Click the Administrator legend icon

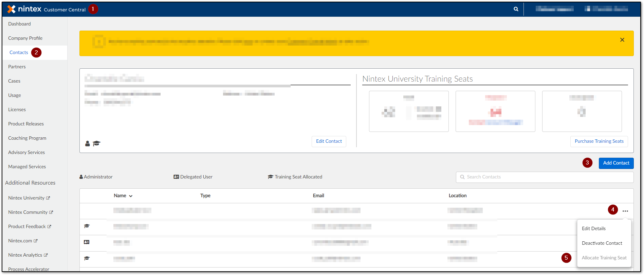pyautogui.click(x=81, y=177)
